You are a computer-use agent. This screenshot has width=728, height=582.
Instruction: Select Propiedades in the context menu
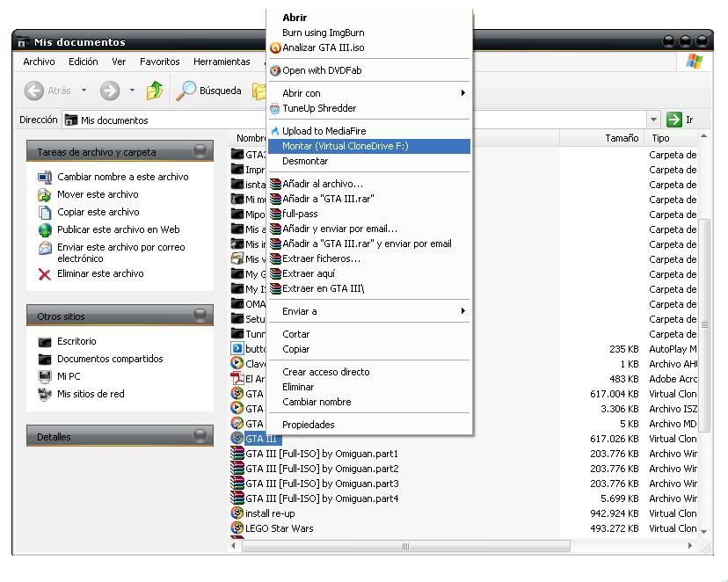[369, 425]
